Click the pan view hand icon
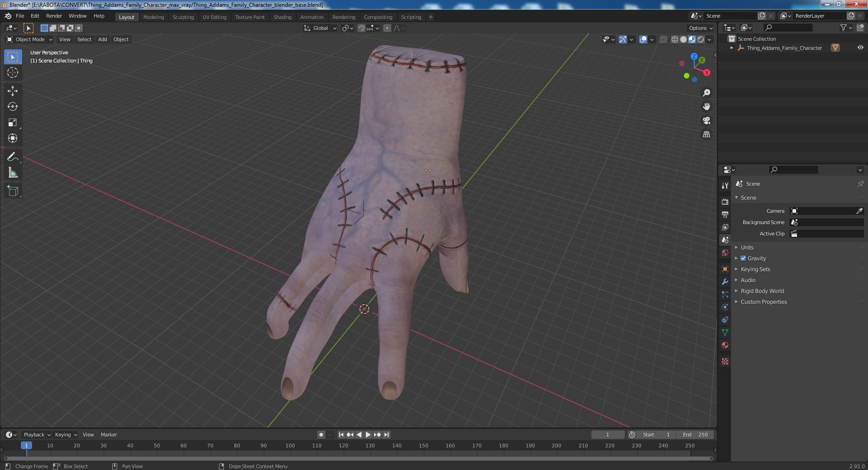The height and width of the screenshot is (470, 868). pos(707,106)
